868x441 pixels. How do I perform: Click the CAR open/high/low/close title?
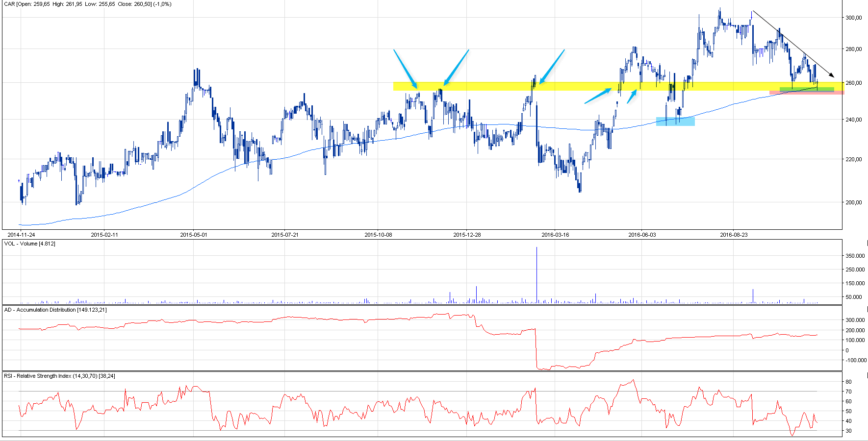88,4
